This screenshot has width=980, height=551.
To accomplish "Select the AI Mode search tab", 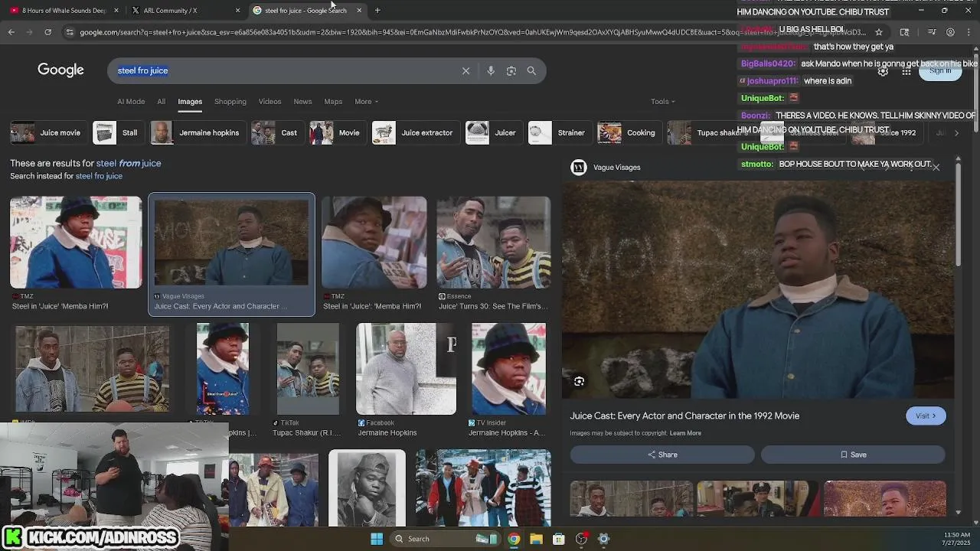I will 131,101.
